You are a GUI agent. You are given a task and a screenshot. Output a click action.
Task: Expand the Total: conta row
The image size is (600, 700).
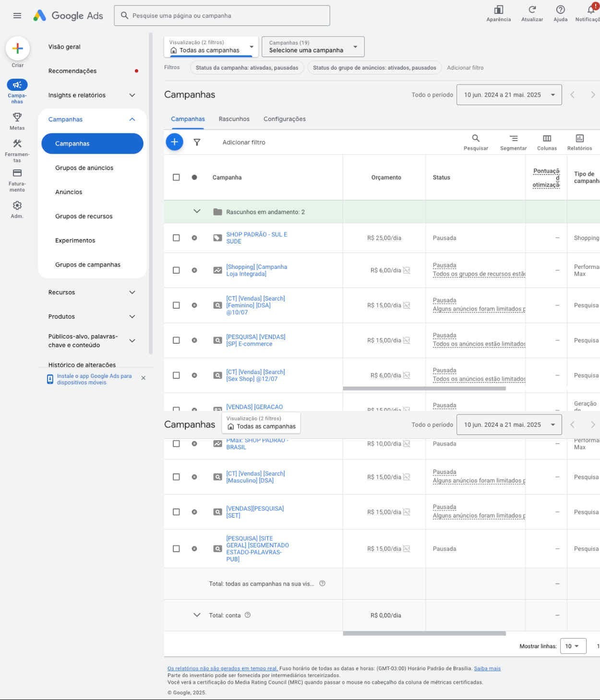[x=197, y=615]
